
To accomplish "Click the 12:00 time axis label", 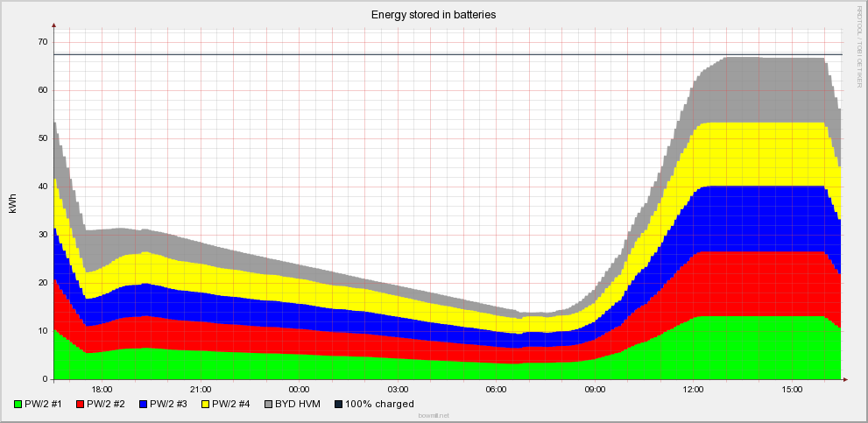I will [694, 389].
